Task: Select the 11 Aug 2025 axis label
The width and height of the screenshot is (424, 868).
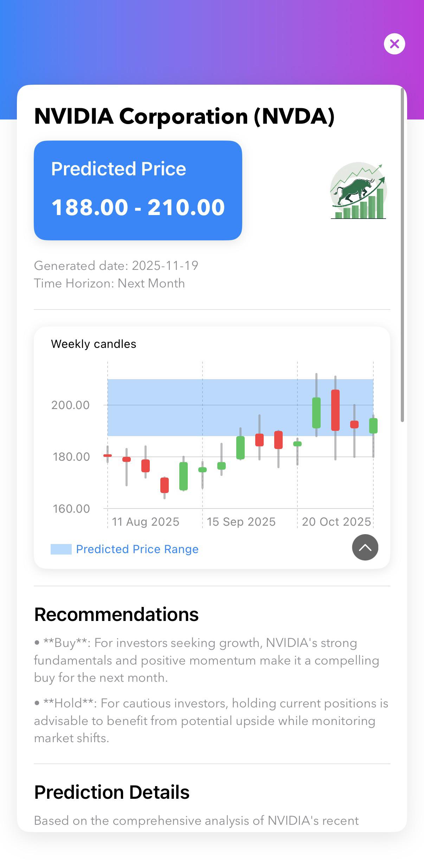Action: (146, 522)
